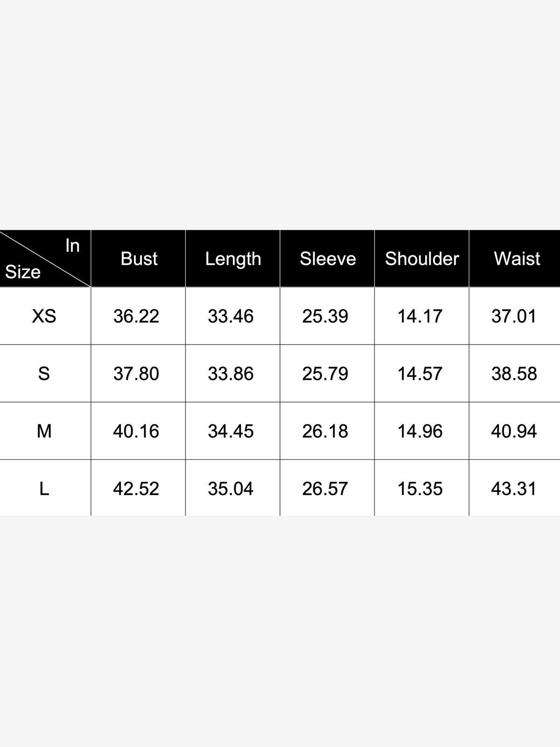Select the XS size row label

pos(44,316)
